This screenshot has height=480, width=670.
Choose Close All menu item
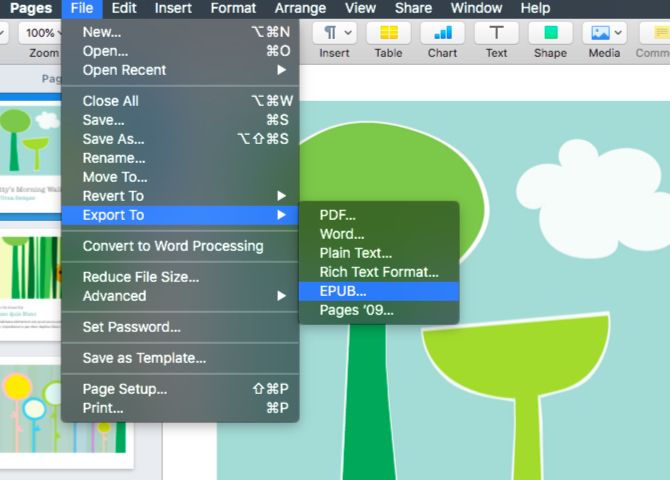pyautogui.click(x=180, y=101)
